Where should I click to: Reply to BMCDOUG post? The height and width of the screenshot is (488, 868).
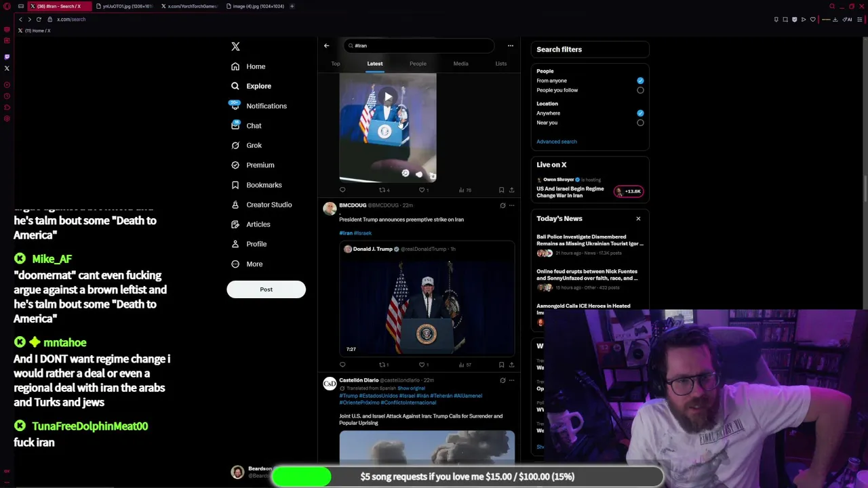[x=342, y=365]
